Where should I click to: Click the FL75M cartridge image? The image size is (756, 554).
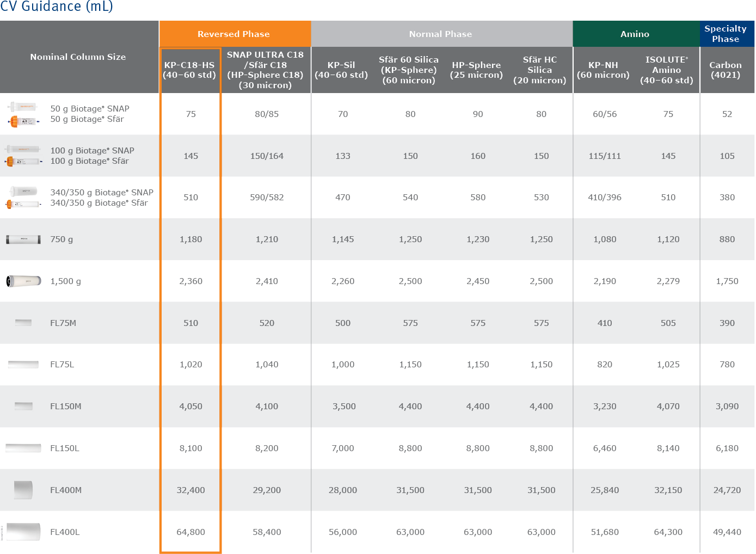[23, 323]
